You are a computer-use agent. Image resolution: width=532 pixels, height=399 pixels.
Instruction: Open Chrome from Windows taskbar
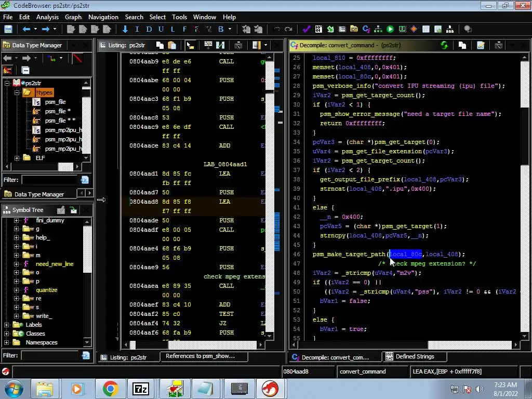click(x=110, y=389)
